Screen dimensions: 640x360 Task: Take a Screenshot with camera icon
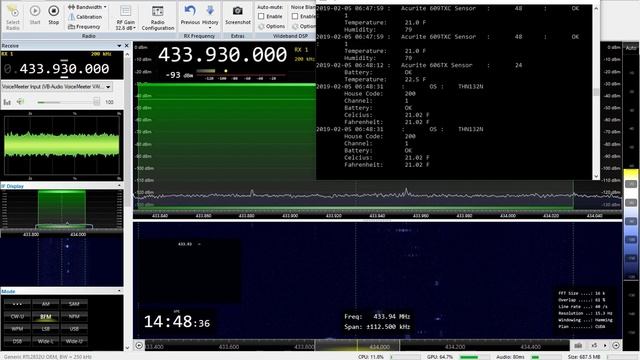(238, 15)
